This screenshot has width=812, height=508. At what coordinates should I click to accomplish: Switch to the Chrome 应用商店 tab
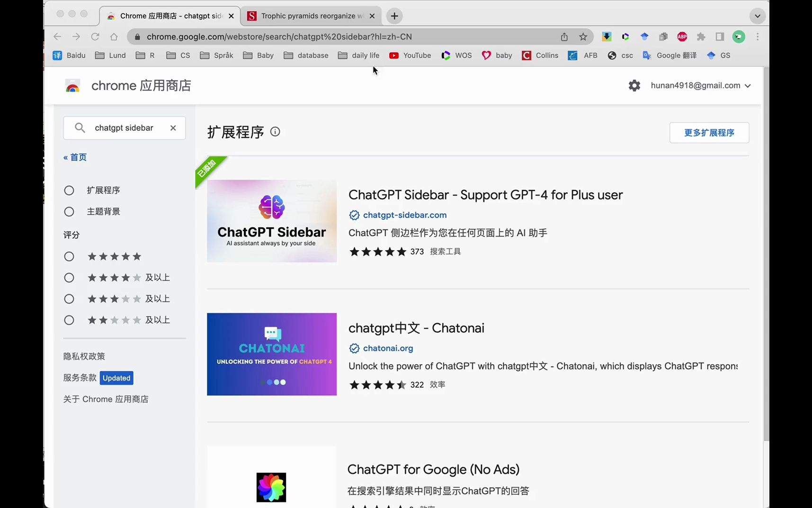coord(166,16)
